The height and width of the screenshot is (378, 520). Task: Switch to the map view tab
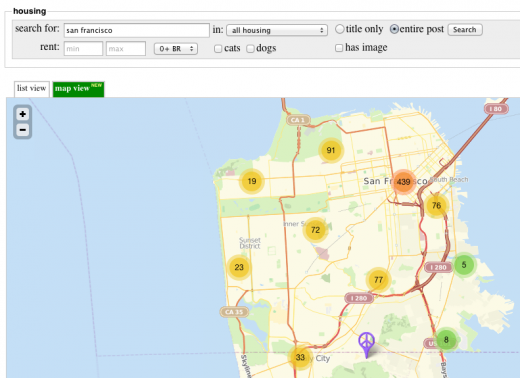[78, 89]
